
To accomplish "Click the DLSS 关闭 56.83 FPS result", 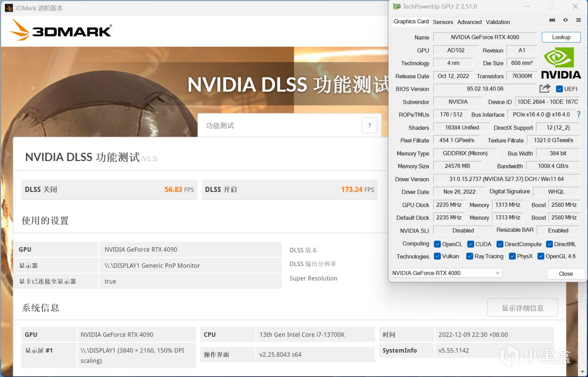I will [x=109, y=190].
